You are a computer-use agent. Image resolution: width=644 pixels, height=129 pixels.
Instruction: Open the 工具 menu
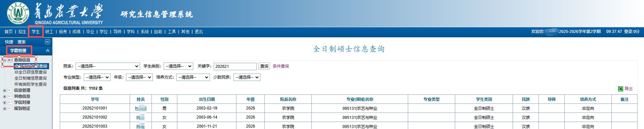[172, 32]
